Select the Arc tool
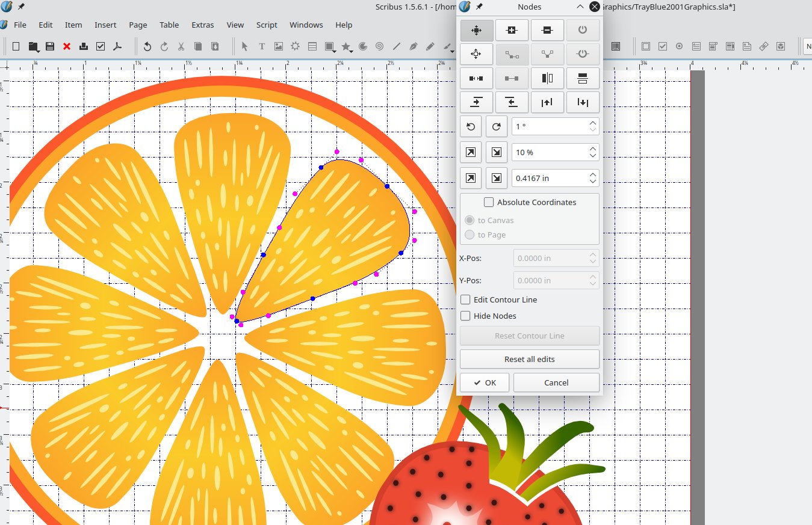Screen dimensions: 812x525 [x=363, y=46]
